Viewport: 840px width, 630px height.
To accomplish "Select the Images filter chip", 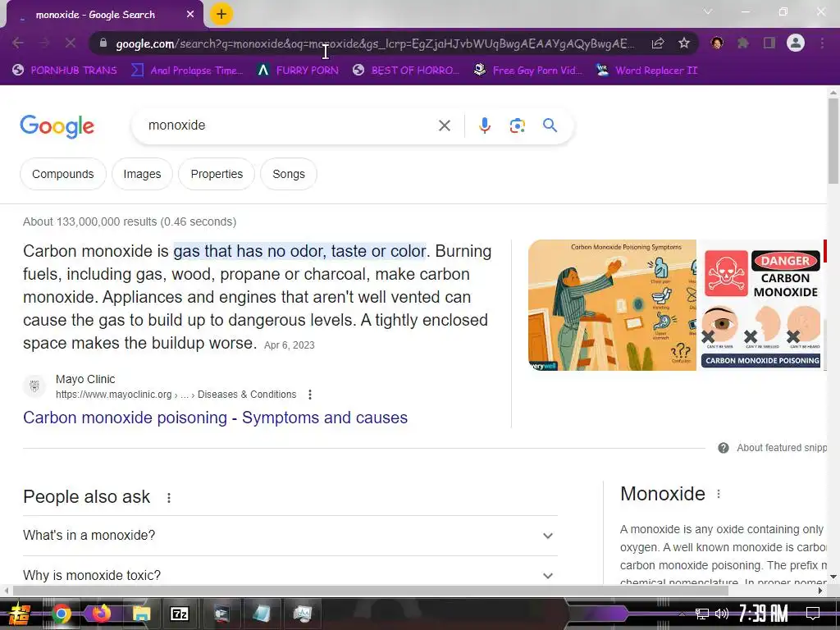I will pyautogui.click(x=142, y=174).
